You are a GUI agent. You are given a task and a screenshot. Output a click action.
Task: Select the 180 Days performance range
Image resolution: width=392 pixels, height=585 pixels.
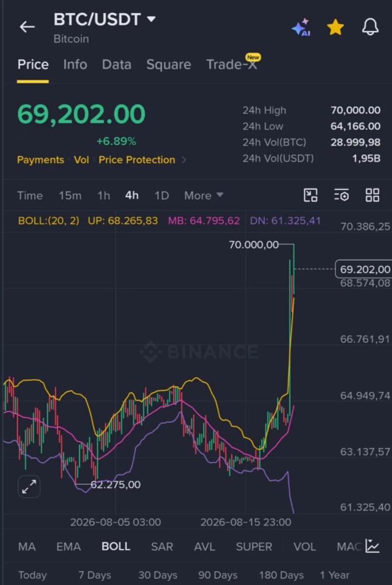(x=281, y=575)
